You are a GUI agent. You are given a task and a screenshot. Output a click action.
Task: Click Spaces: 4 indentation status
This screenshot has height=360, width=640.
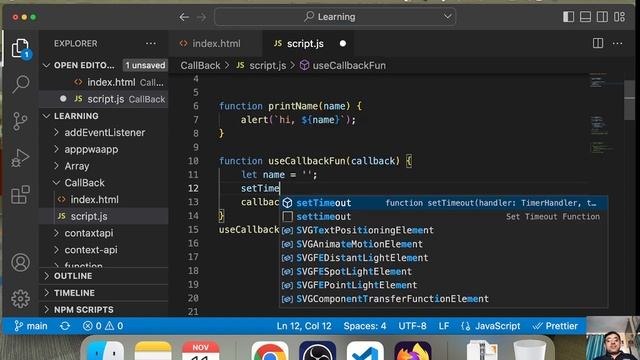[x=364, y=326]
